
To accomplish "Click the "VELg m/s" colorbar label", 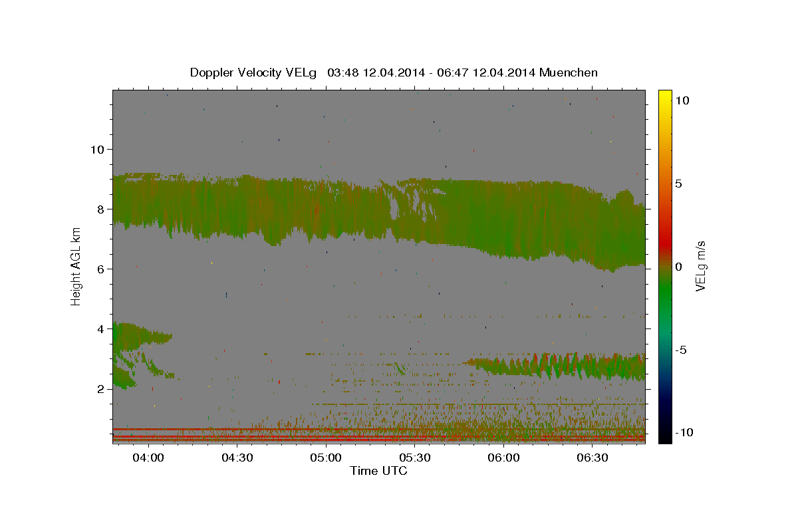I will tap(700, 266).
